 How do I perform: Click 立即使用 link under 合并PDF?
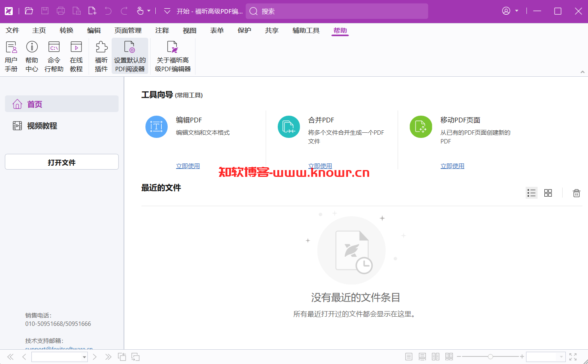tap(320, 166)
